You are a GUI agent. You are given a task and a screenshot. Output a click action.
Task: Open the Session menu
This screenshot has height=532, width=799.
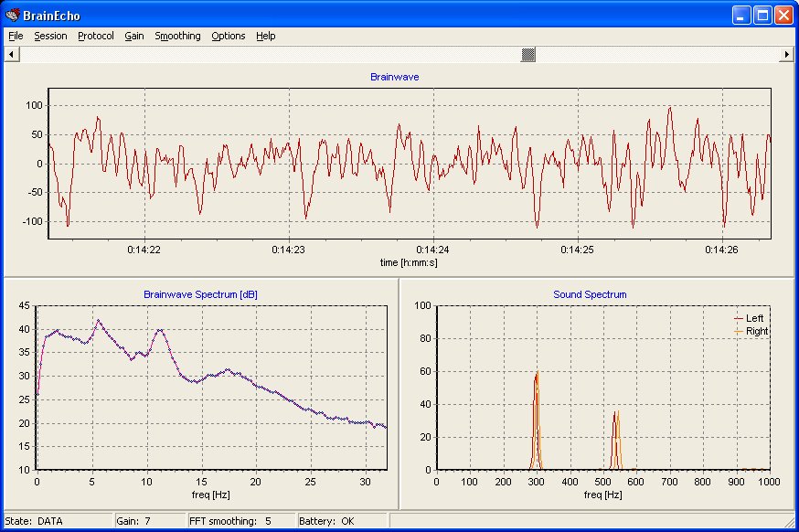(x=50, y=36)
